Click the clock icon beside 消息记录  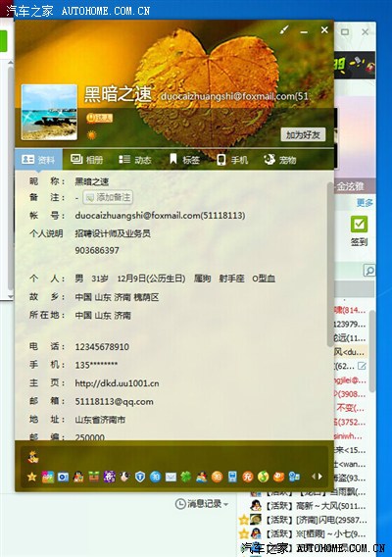pyautogui.click(x=180, y=503)
